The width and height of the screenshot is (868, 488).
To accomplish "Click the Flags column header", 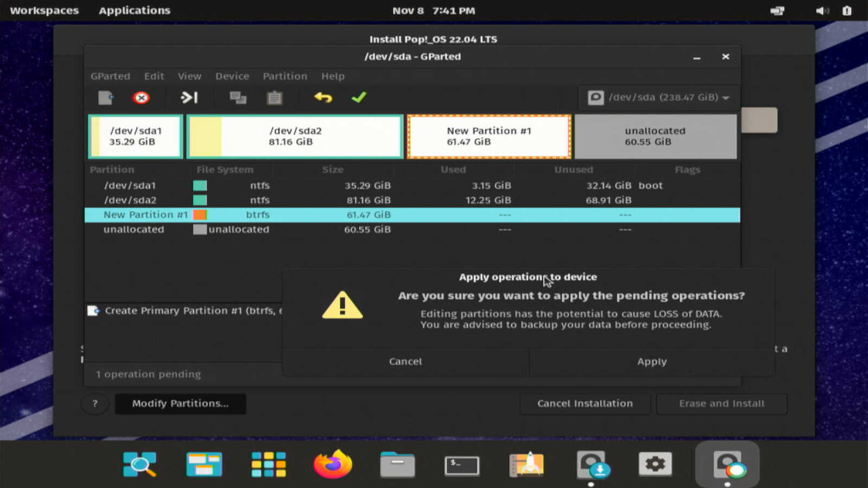I will pos(687,170).
